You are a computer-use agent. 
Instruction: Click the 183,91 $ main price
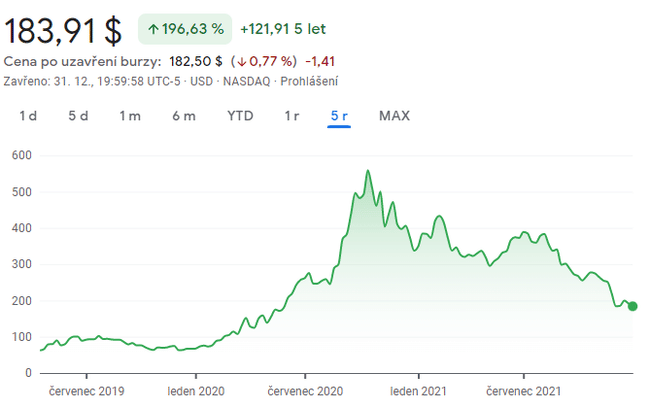(63, 30)
